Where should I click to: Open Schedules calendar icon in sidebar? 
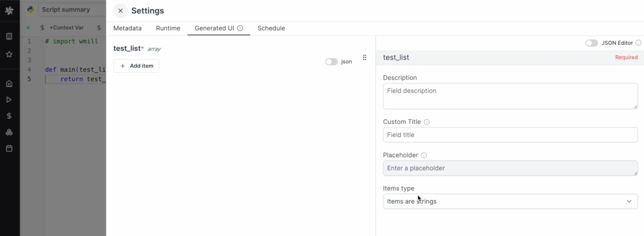point(9,148)
